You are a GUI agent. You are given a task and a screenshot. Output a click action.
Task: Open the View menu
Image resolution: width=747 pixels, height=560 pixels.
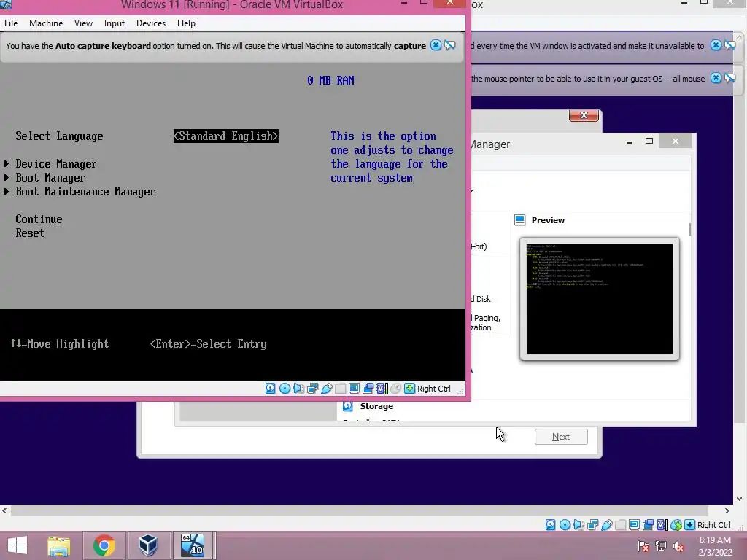pyautogui.click(x=83, y=23)
